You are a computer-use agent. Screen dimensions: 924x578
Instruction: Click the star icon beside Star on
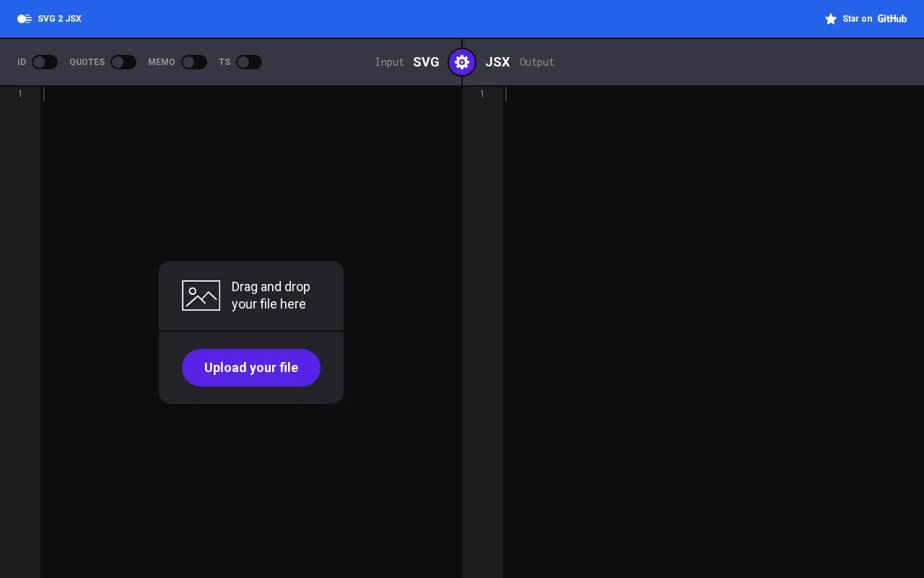tap(831, 19)
